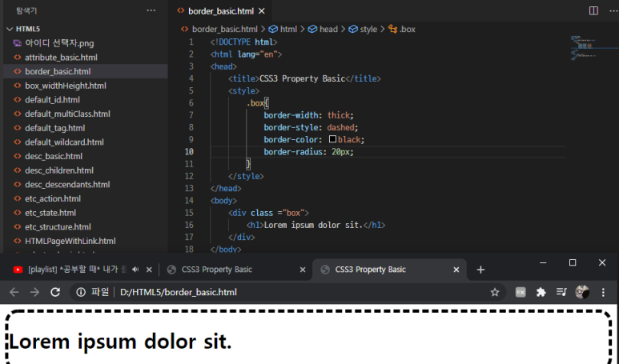
Task: Maximize the Chrome window
Action: click(573, 262)
